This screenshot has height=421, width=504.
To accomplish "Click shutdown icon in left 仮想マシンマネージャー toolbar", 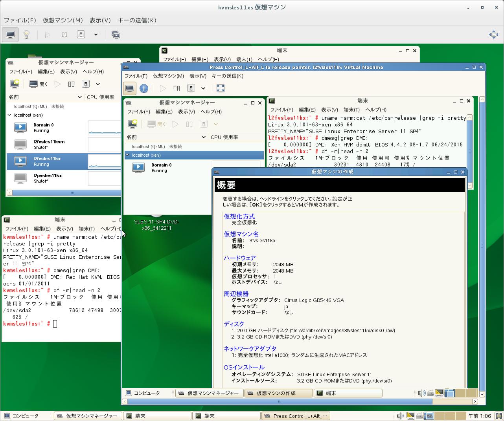I will pyautogui.click(x=86, y=84).
